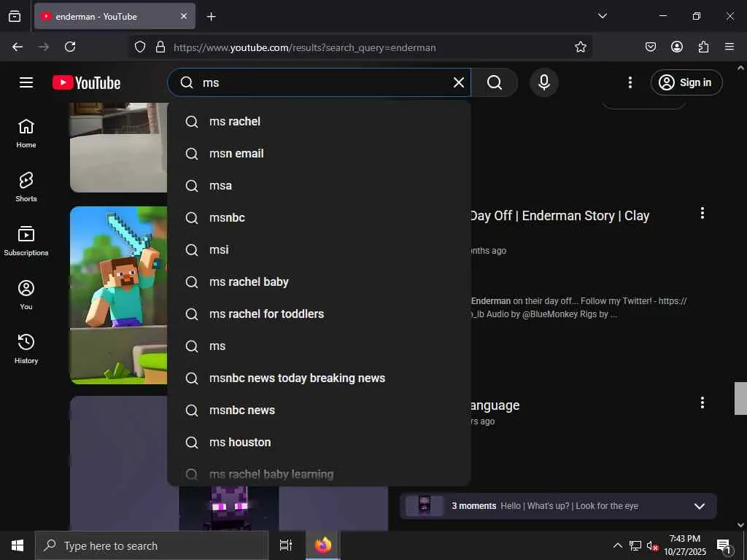Image resolution: width=747 pixels, height=560 pixels.
Task: Click the YouTube search input field
Action: point(321,82)
